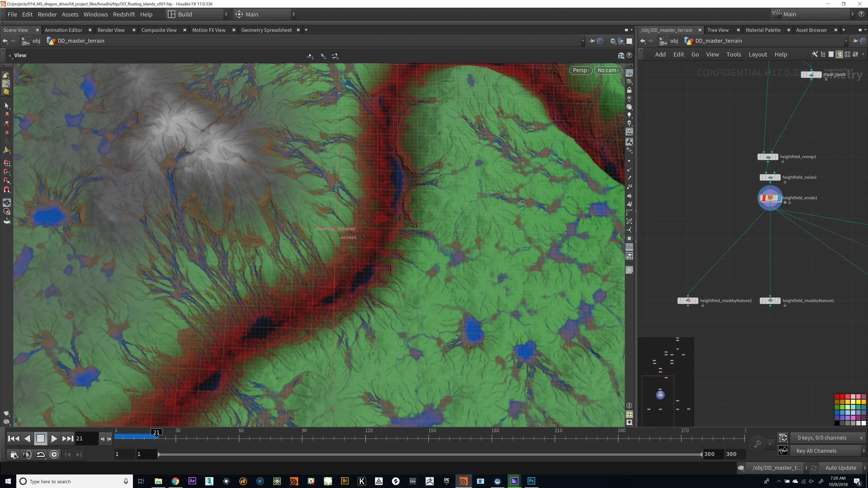
Task: Open Persp viewport menu dropdown
Action: [581, 70]
